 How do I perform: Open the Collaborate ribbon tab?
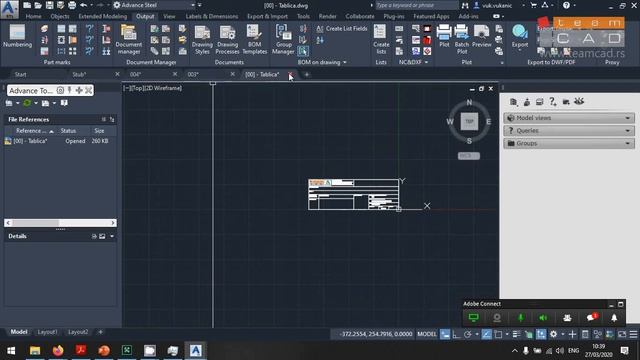tap(360, 16)
